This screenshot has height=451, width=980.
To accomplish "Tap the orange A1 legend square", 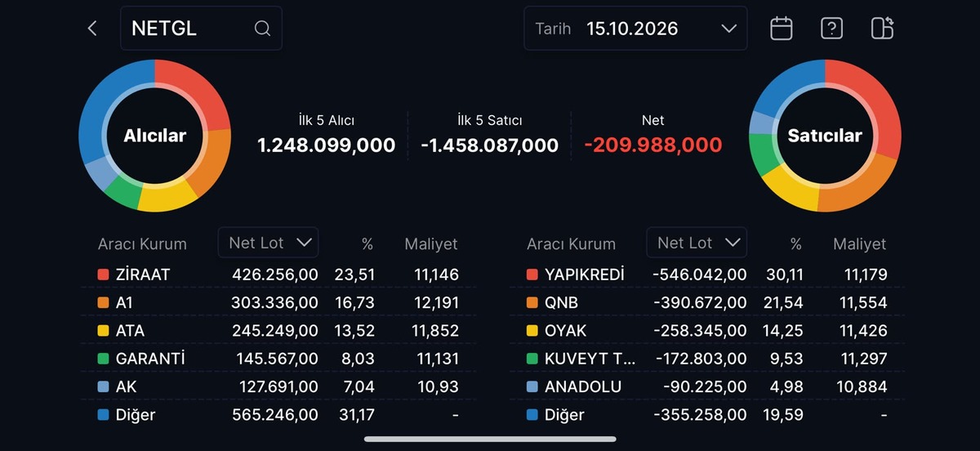I will [103, 302].
